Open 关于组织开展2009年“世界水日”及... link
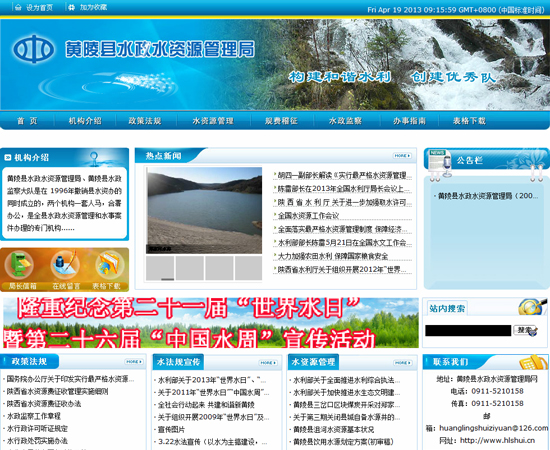550x450 pixels. [213, 417]
